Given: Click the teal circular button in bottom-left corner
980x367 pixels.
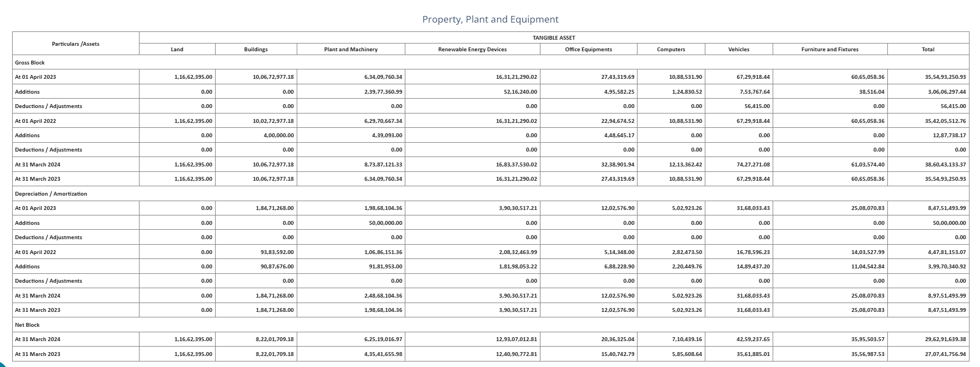Looking at the screenshot, I should pos(3,363).
